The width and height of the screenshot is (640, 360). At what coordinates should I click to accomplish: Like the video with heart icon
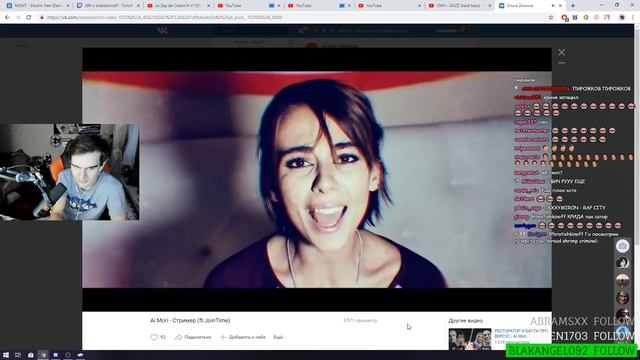pyautogui.click(x=154, y=337)
